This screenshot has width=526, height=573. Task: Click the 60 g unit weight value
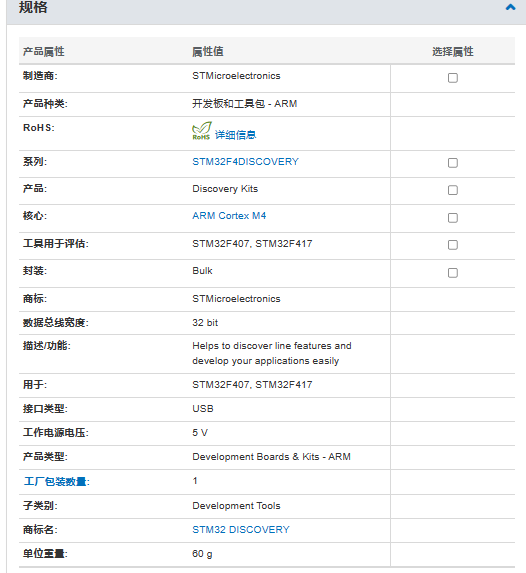(x=202, y=554)
